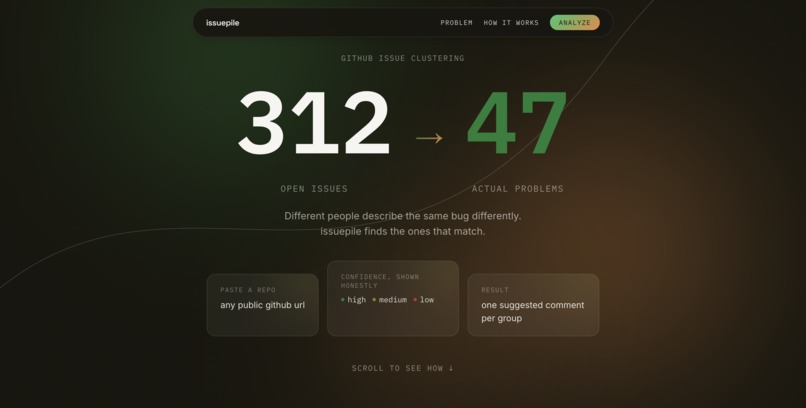Viewport: 806px width, 408px height.
Task: Go to How It Works section
Action: pos(511,23)
